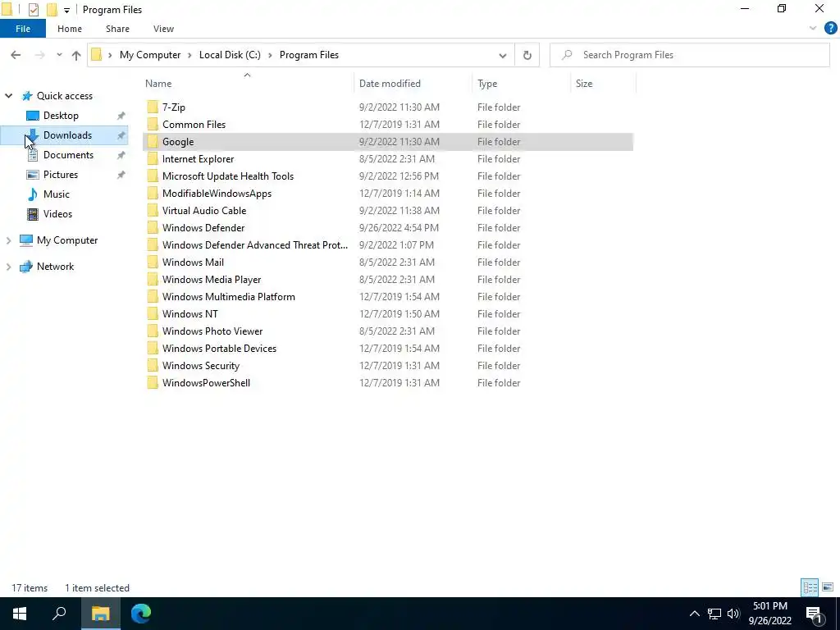840x630 pixels.
Task: Click the Program Files breadcrumb segment
Action: (309, 55)
